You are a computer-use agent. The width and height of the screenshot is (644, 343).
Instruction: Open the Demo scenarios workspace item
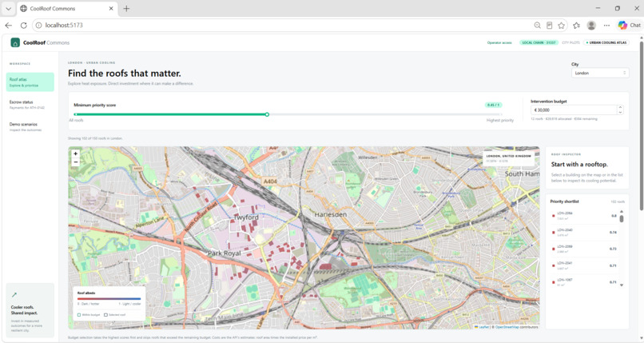click(x=30, y=126)
